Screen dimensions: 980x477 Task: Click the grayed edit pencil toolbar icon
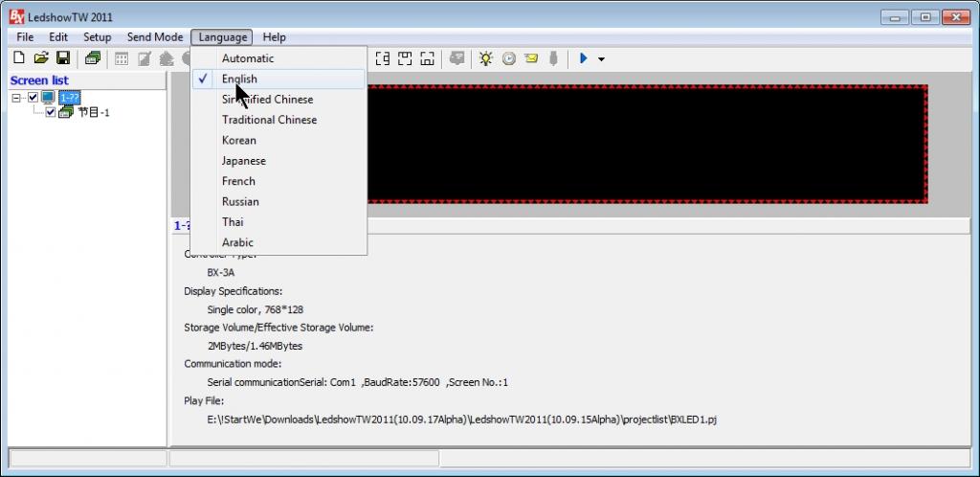pyautogui.click(x=145, y=58)
